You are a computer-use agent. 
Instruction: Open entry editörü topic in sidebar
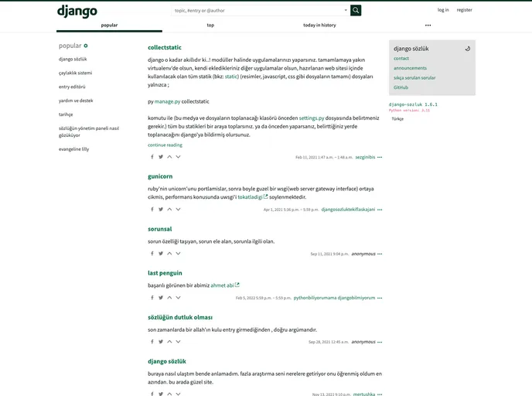72,87
